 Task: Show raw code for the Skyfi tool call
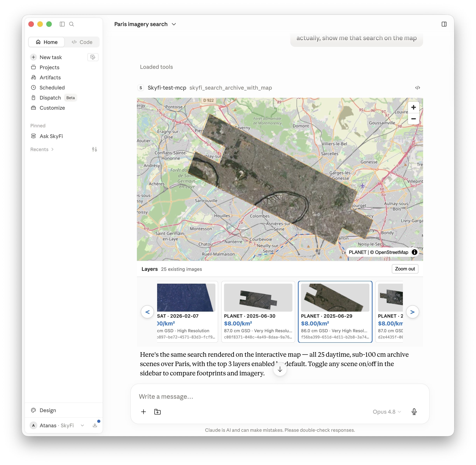[x=417, y=88]
